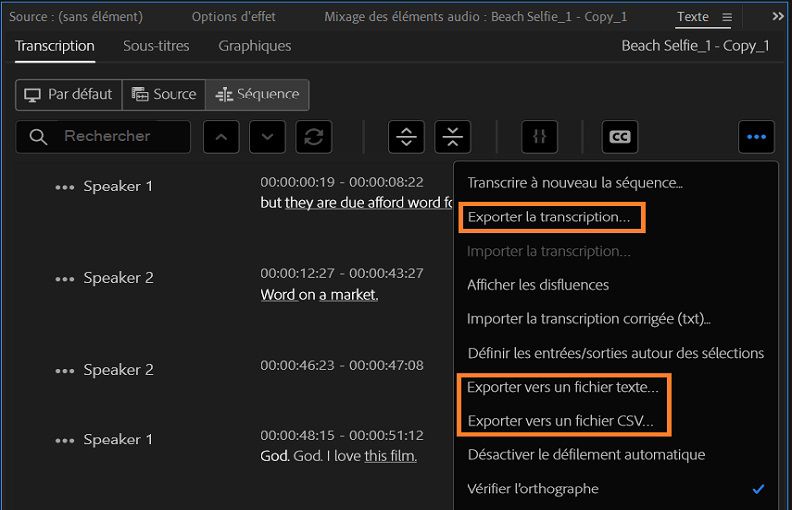The height and width of the screenshot is (510, 792).
Task: Open the Texte panel tab
Action: click(693, 17)
